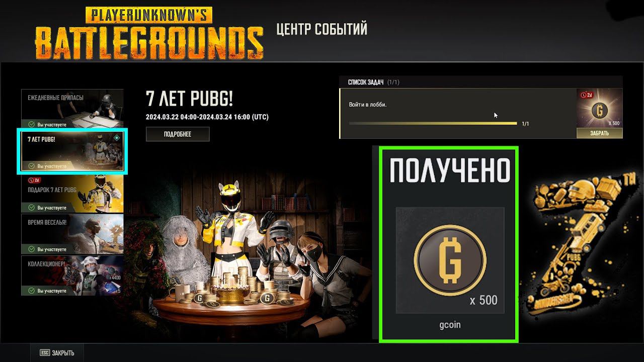Click the G-Coin reward icon in task list
The height and width of the screenshot is (362, 644).
point(599,111)
